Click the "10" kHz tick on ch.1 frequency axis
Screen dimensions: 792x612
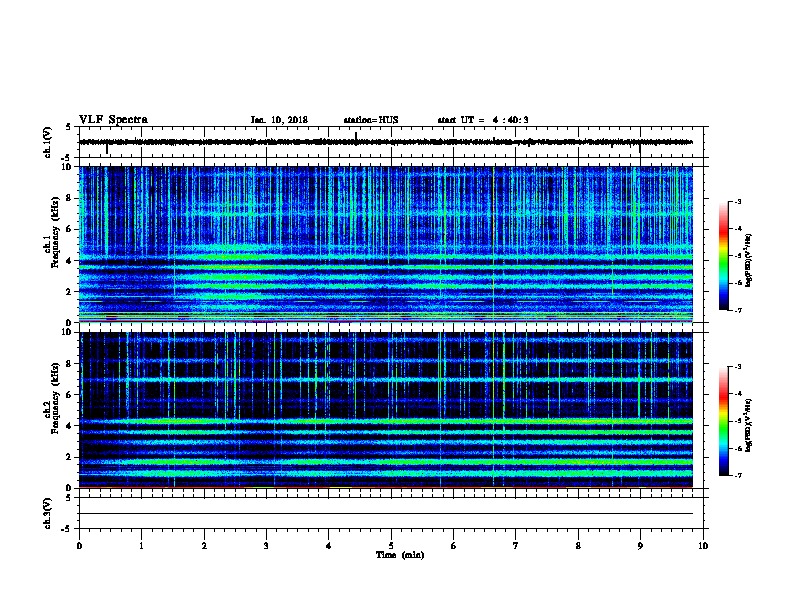[69, 167]
